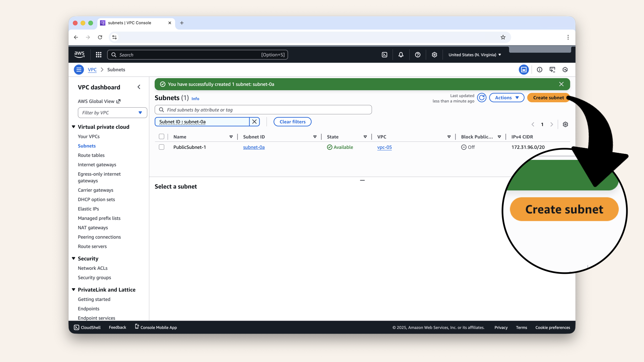This screenshot has height=362, width=644.
Task: Go to Route tables in sidebar
Action: (x=91, y=155)
